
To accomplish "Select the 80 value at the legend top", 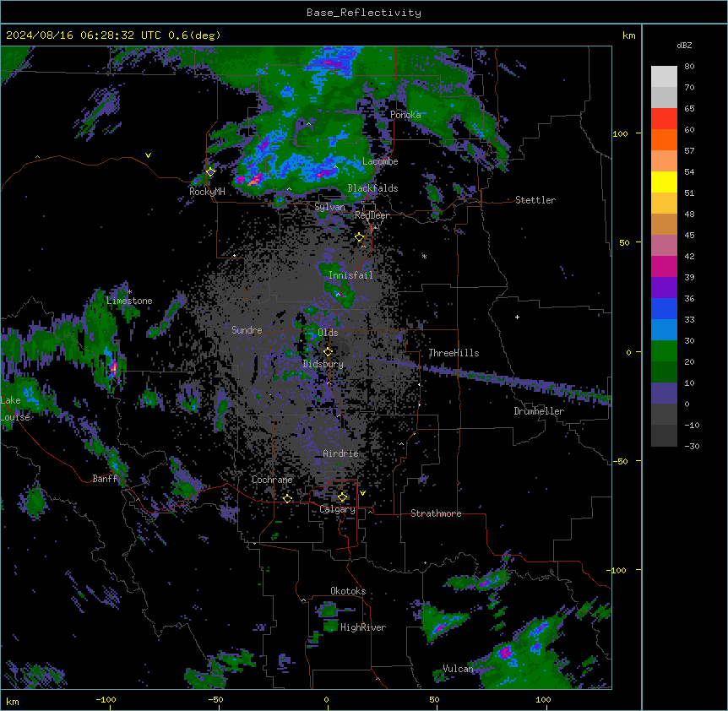I will (689, 67).
